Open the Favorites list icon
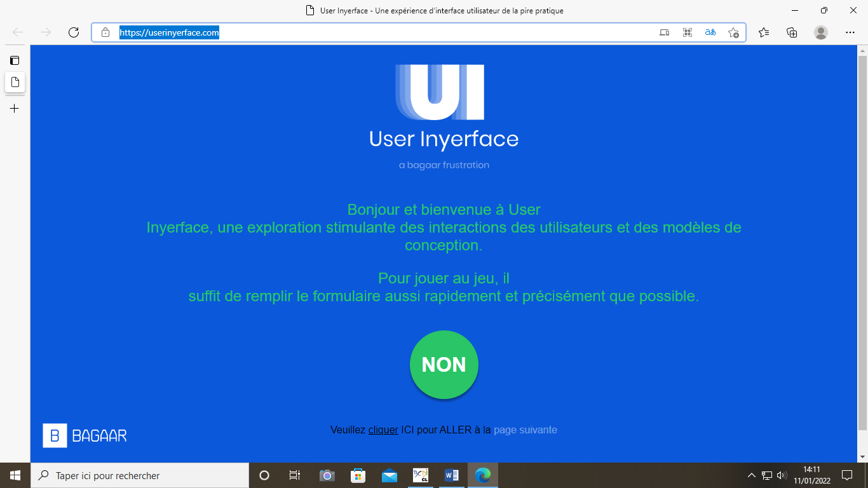 click(764, 32)
